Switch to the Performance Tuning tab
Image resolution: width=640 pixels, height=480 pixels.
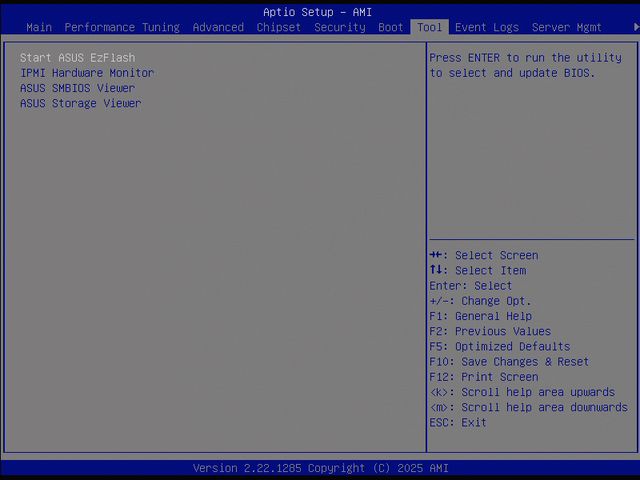[122, 27]
